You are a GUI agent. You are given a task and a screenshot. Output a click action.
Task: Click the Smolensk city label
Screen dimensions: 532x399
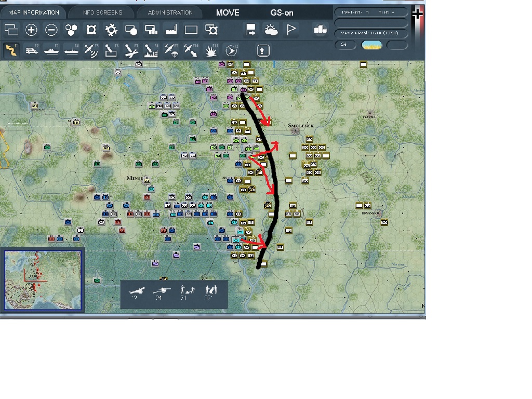[301, 126]
